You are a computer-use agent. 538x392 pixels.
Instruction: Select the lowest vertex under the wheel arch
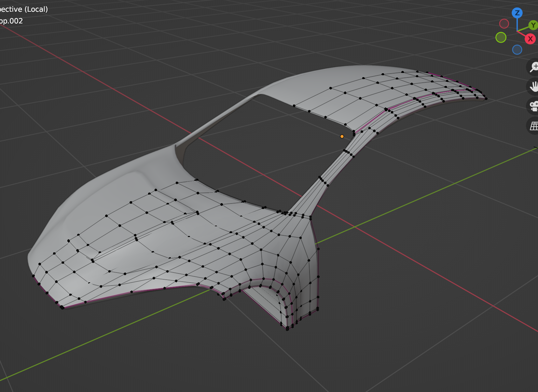coord(287,329)
